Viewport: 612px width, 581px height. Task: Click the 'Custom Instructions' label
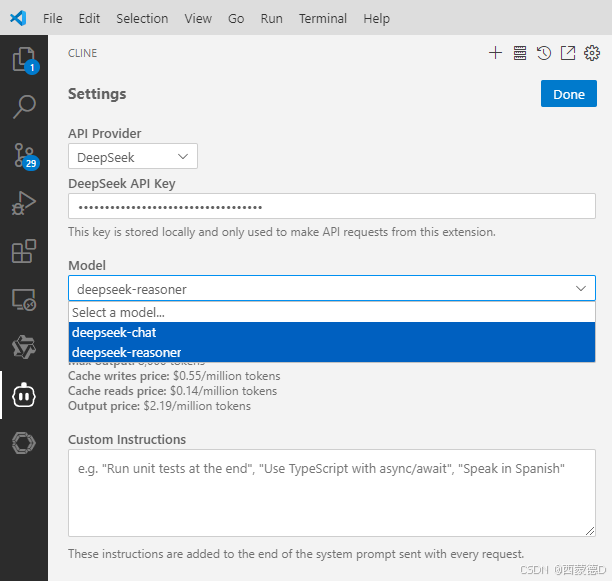tap(127, 439)
